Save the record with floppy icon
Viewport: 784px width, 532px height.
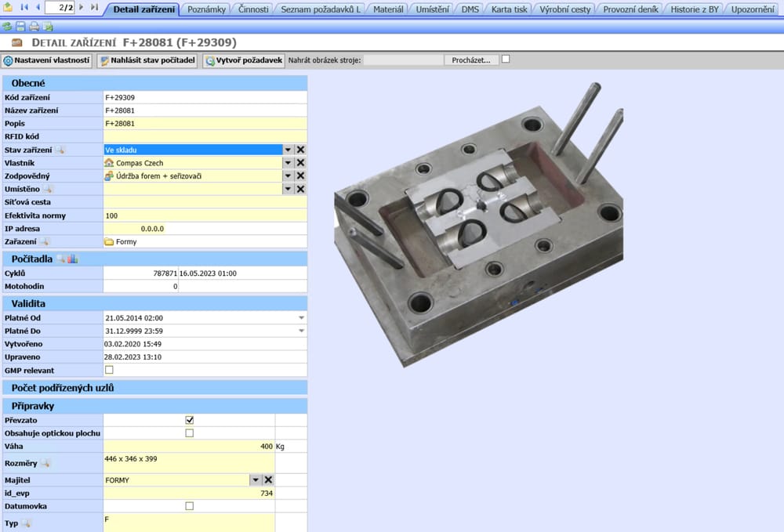click(x=20, y=27)
